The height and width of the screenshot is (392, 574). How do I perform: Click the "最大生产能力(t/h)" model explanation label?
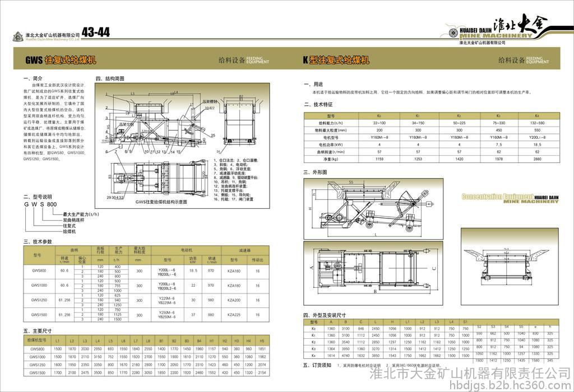point(81,214)
